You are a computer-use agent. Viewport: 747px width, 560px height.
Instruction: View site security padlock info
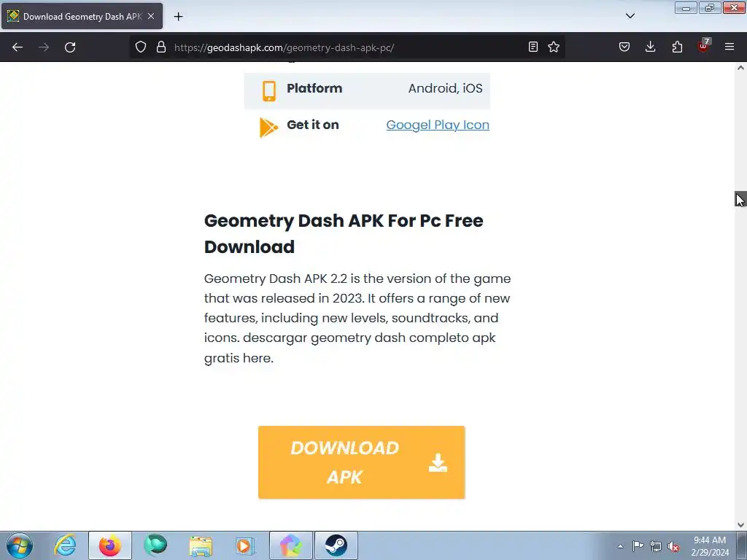pyautogui.click(x=161, y=47)
